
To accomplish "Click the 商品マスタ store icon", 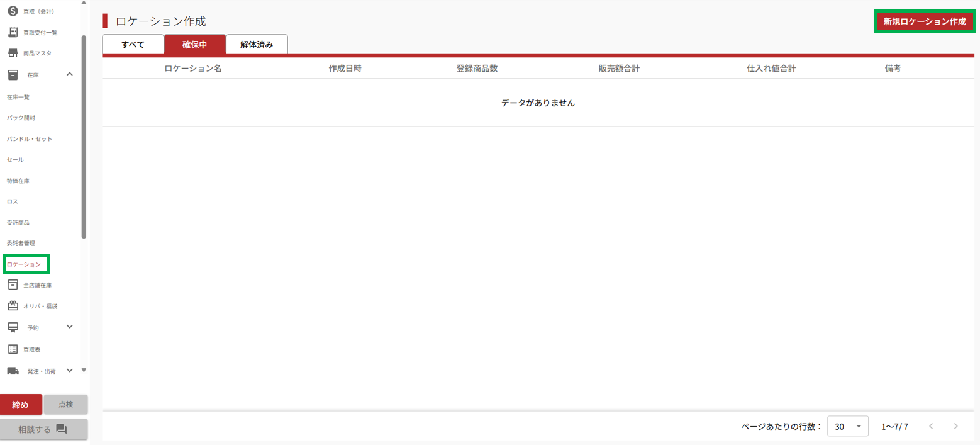I will (x=13, y=53).
